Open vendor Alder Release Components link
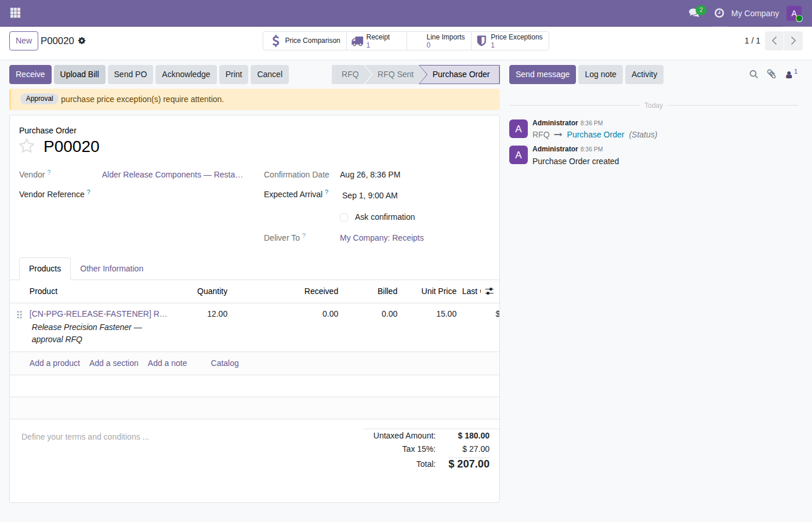The image size is (812, 522). click(x=172, y=175)
